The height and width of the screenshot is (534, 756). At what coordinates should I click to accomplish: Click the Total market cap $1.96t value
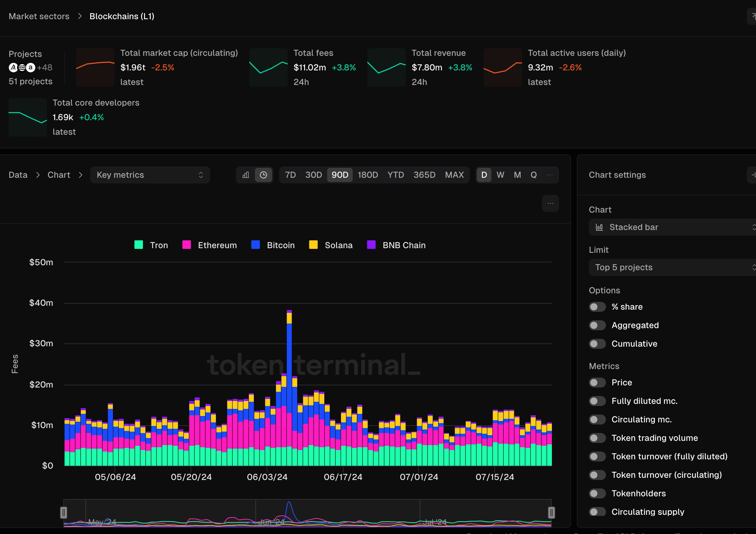tap(133, 68)
